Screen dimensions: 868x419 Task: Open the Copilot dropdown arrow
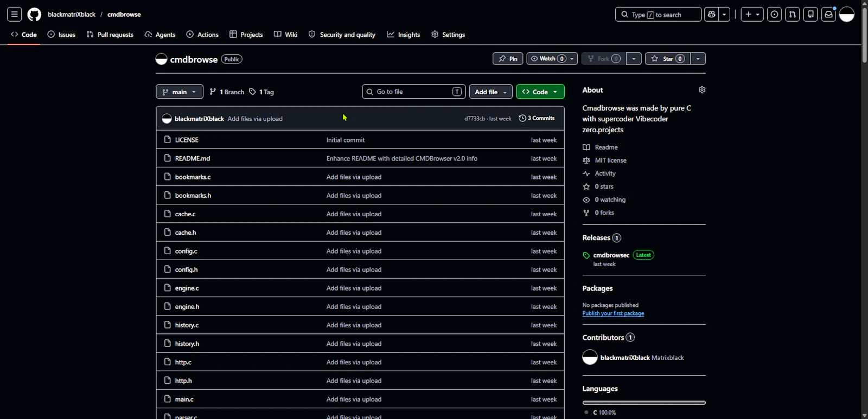[724, 15]
